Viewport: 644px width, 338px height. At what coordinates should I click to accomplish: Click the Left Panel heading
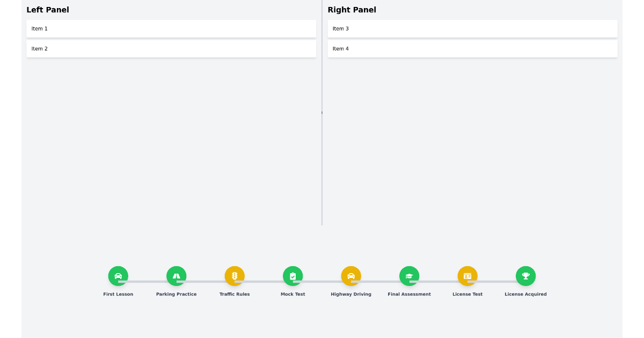48,10
